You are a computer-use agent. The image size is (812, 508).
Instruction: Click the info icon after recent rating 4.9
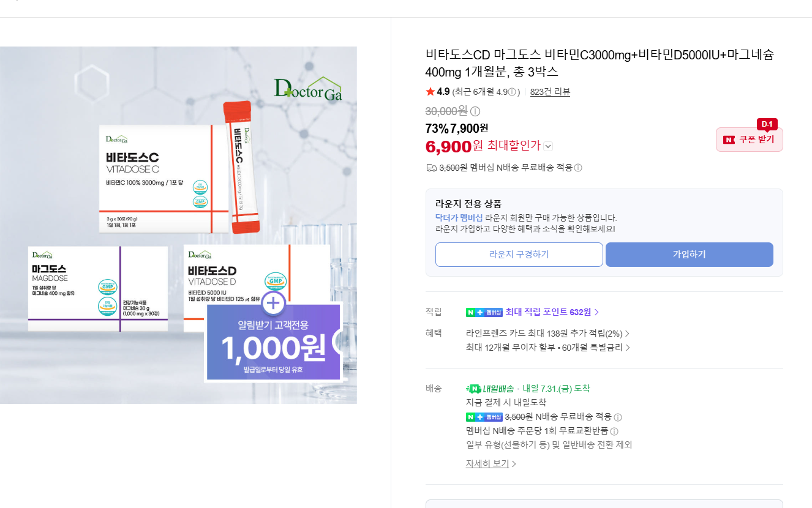pyautogui.click(x=512, y=92)
